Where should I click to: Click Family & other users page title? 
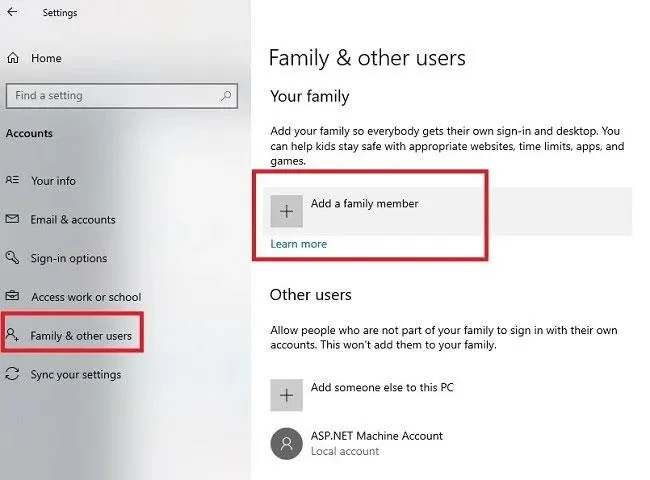point(367,58)
